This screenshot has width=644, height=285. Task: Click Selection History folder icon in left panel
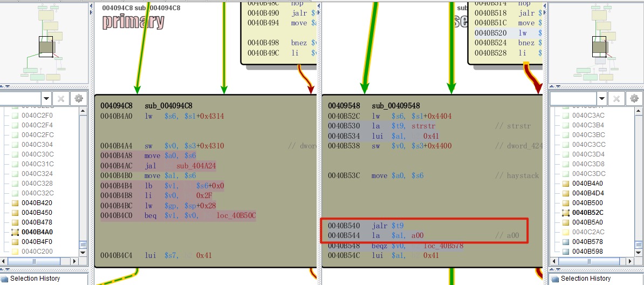click(5, 279)
